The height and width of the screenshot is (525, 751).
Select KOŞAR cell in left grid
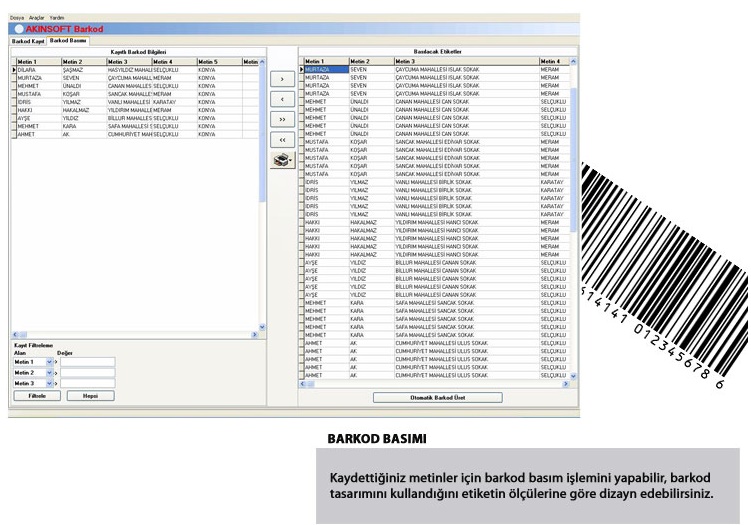point(84,94)
